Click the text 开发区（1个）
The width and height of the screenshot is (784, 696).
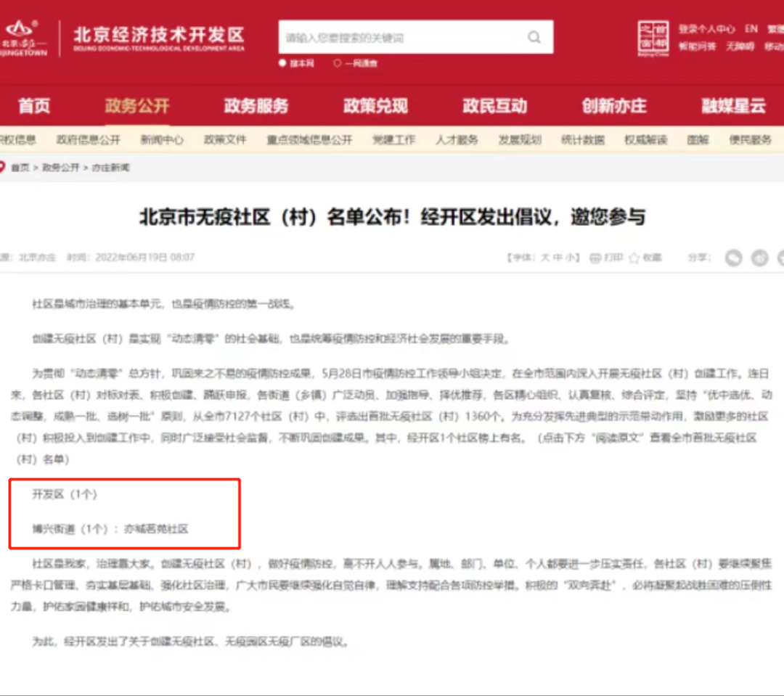pyautogui.click(x=65, y=494)
